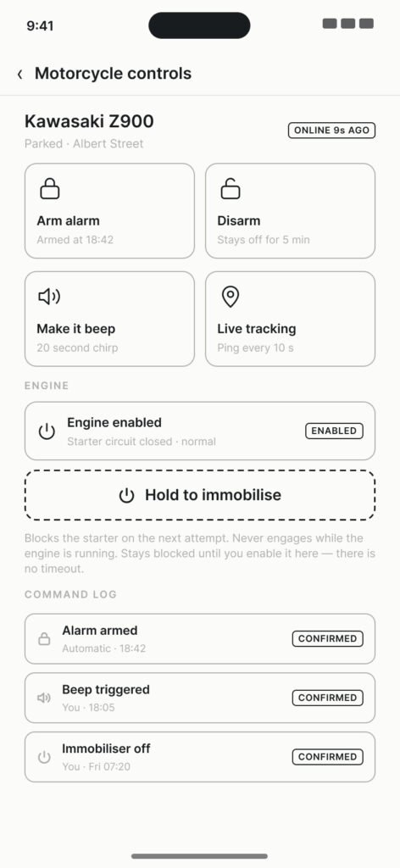Toggle the ENABLED engine status badge
The width and height of the screenshot is (400, 868).
pos(334,431)
